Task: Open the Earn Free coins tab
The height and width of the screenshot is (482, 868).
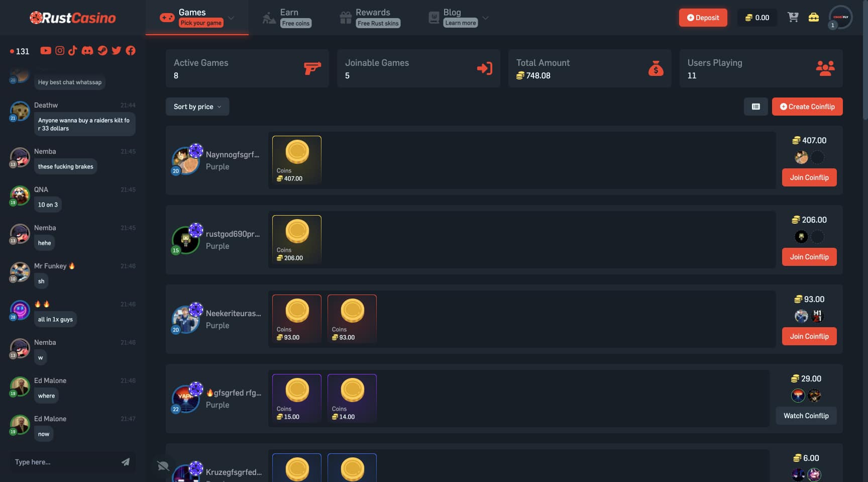Action: (x=287, y=18)
